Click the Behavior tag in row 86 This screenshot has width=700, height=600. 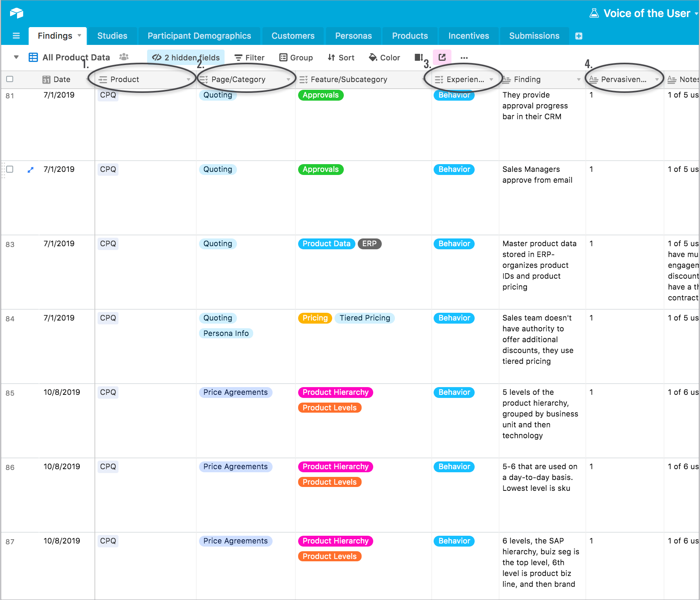click(x=454, y=467)
